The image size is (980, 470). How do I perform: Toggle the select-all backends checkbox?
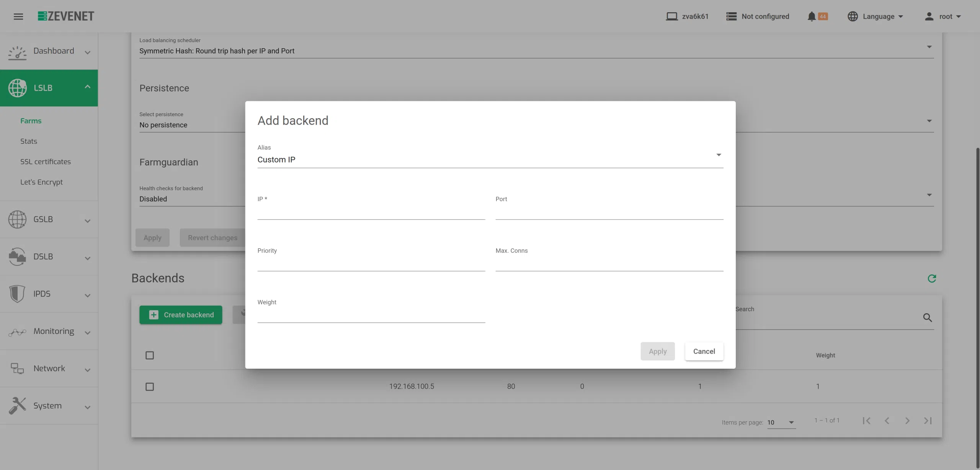(150, 355)
